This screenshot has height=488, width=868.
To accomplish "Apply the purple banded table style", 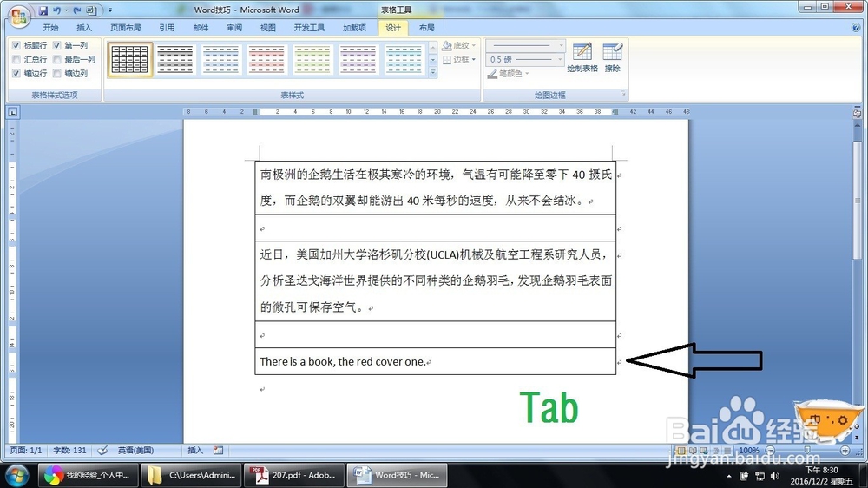I will 358,59.
